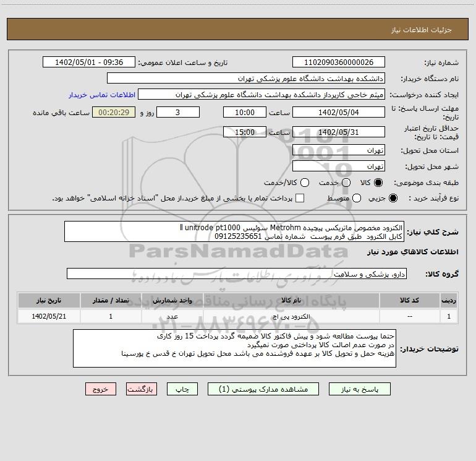Click the delivery city field تهران
Screen dimensions: 476x461
(339, 166)
